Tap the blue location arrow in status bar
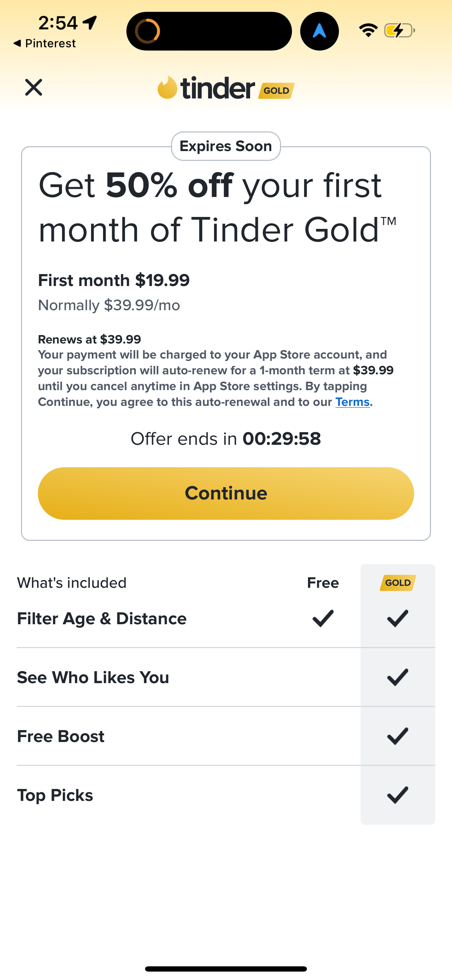Viewport: 452px width, 980px height. (319, 31)
